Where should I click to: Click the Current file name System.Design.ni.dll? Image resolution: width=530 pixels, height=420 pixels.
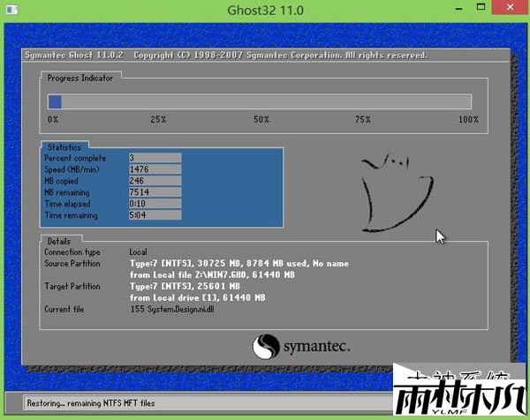coord(174,310)
